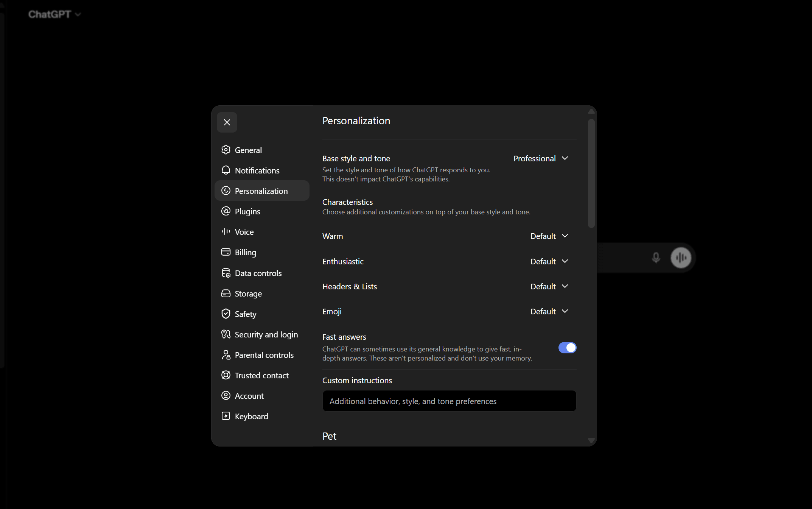Go to the Billing settings tab

pyautogui.click(x=262, y=252)
